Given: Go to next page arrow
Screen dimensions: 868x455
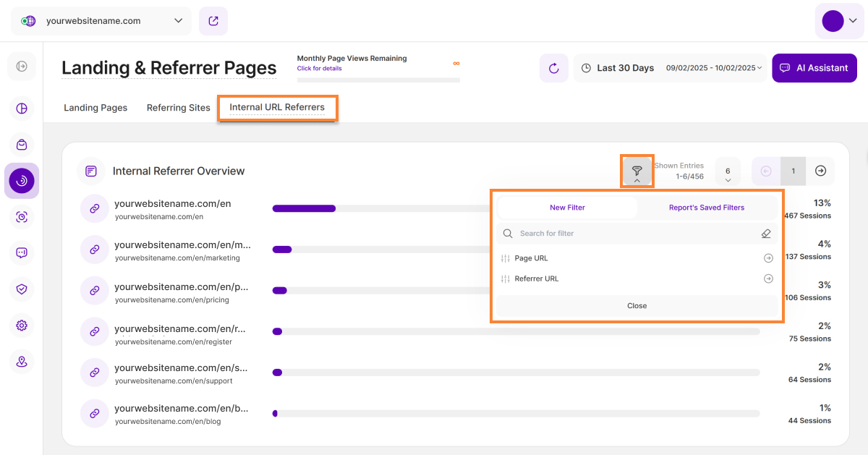Looking at the screenshot, I should coord(820,171).
